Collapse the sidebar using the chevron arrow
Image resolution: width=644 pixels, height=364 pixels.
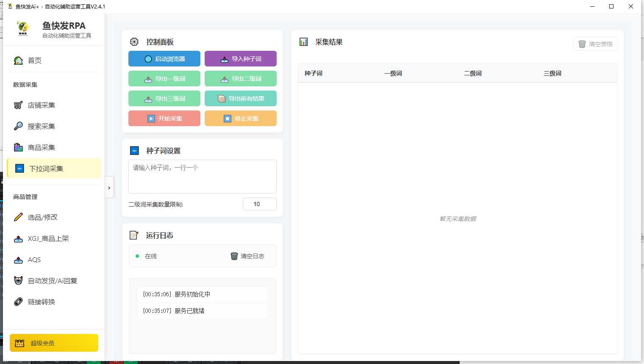coord(109,187)
